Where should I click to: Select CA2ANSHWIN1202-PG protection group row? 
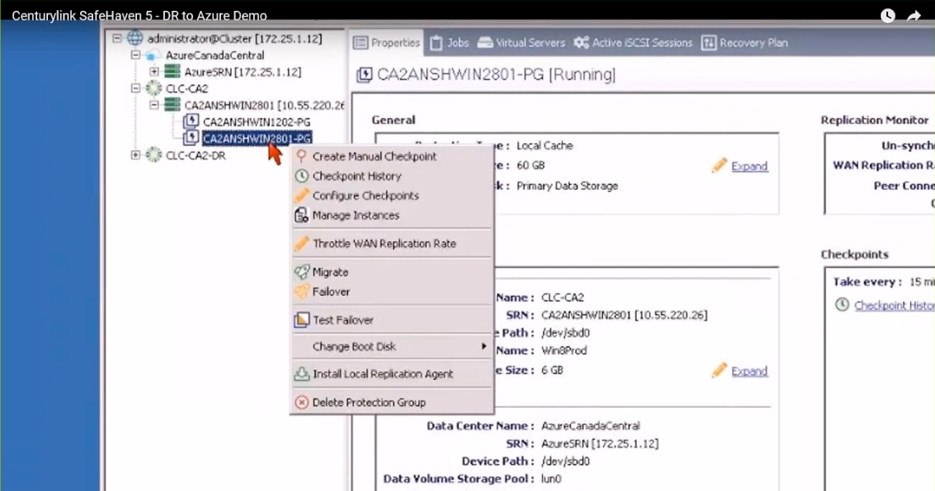tap(256, 122)
